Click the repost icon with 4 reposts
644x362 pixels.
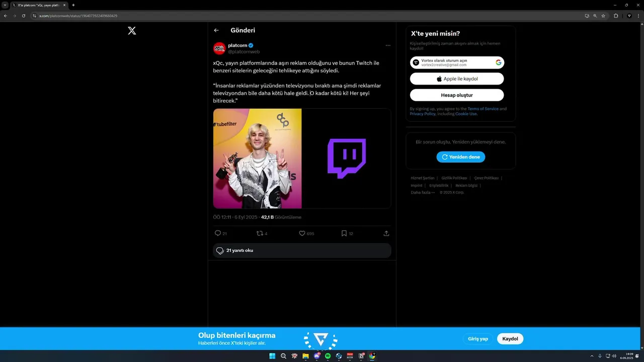click(260, 233)
